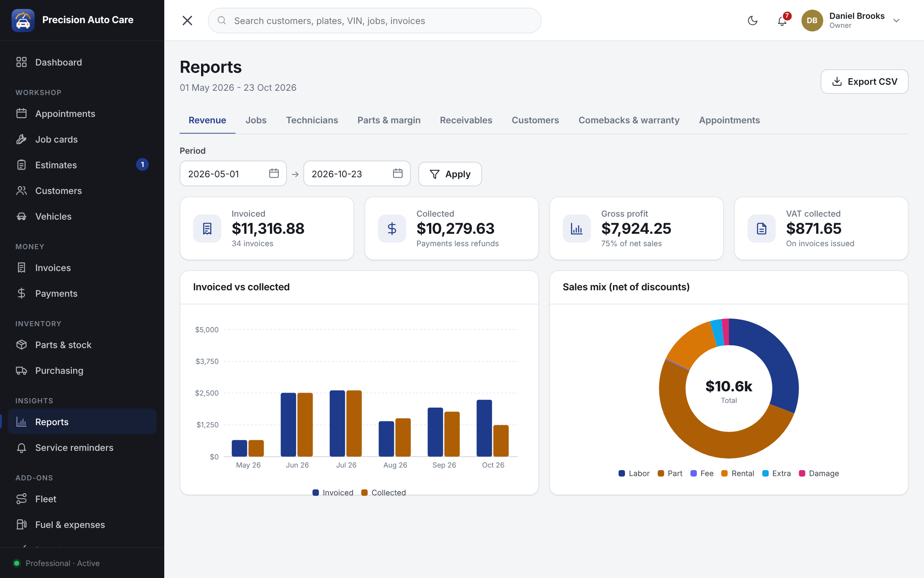Switch to the Jobs tab

coord(256,120)
